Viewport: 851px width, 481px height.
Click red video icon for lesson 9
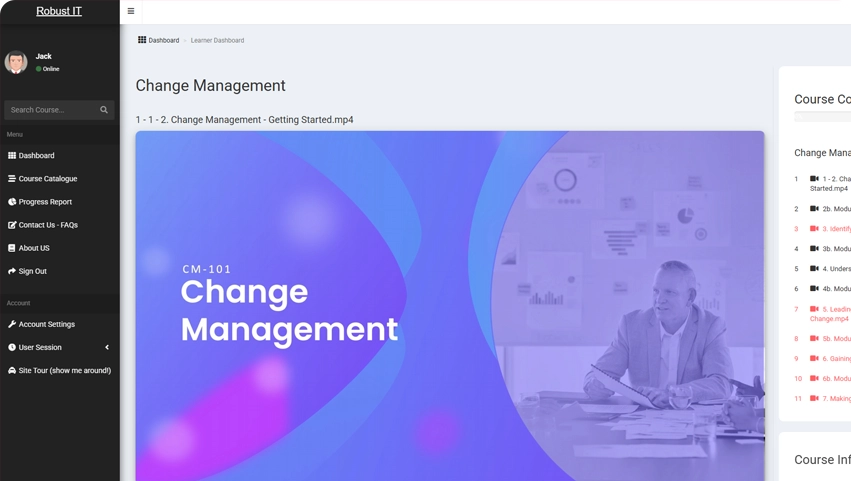[814, 358]
